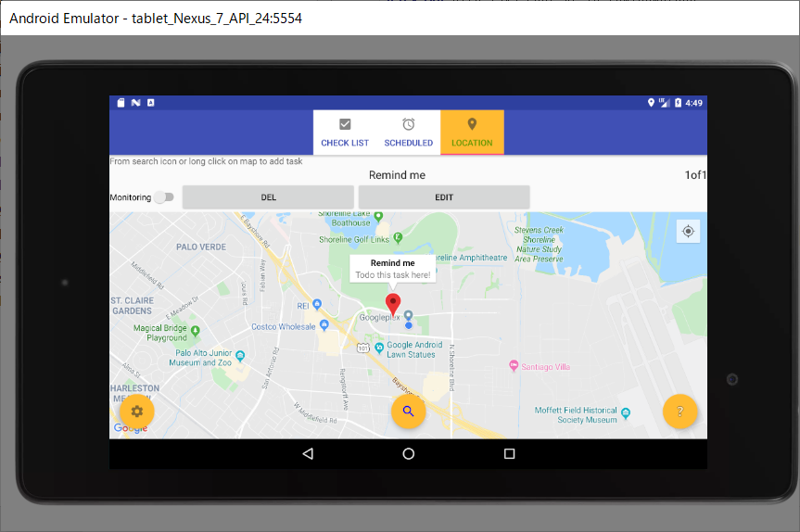
Task: Tap the Shoreline Golf Links green pin
Action: coord(398,237)
